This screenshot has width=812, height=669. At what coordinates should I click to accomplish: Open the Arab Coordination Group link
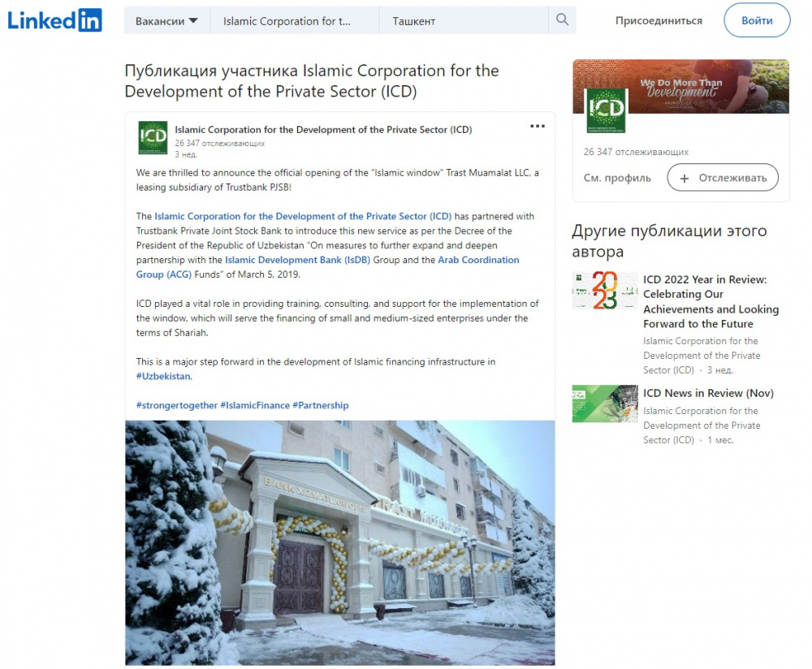[327, 267]
